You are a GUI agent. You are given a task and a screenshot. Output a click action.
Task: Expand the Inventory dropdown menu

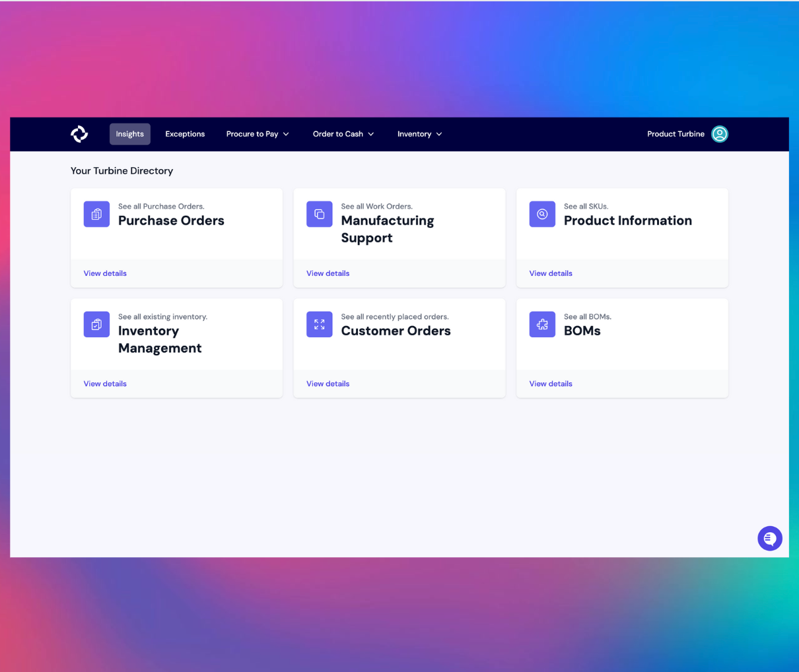click(x=419, y=134)
